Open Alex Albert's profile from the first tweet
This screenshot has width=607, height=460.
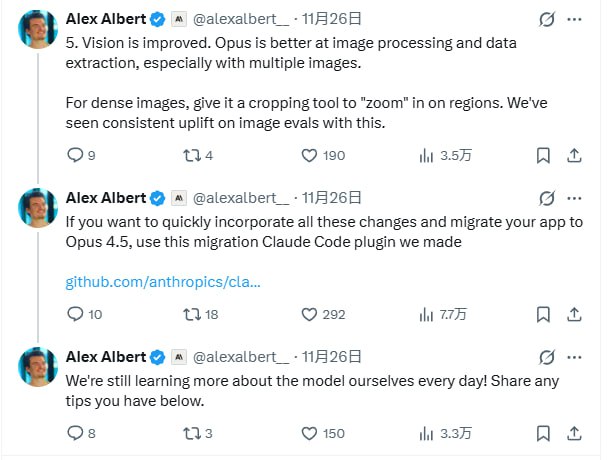tap(105, 18)
